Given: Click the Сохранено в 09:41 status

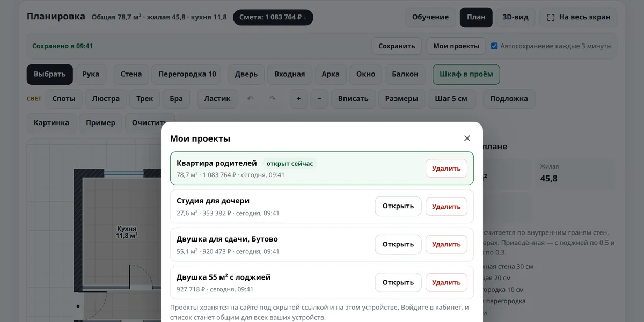Looking at the screenshot, I should 63,46.
